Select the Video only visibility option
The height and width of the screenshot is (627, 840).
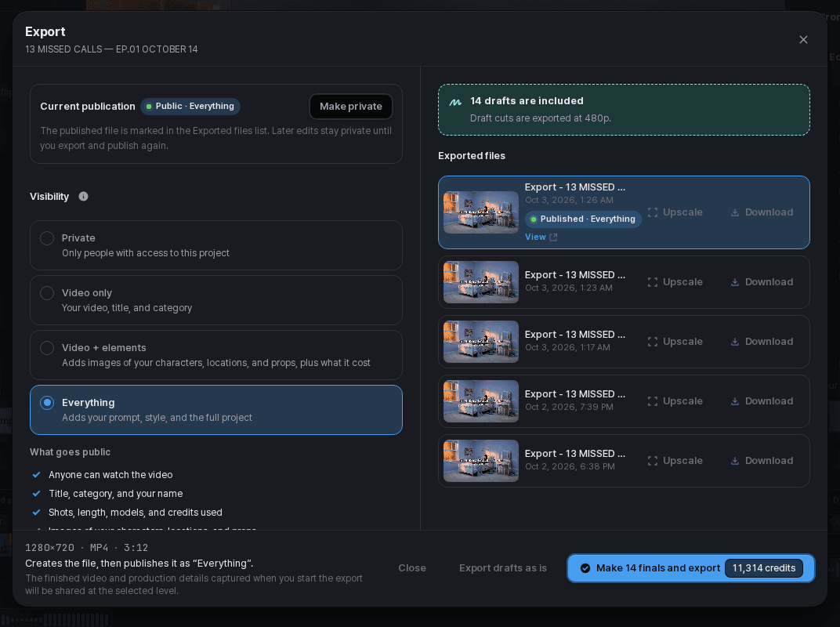216,300
